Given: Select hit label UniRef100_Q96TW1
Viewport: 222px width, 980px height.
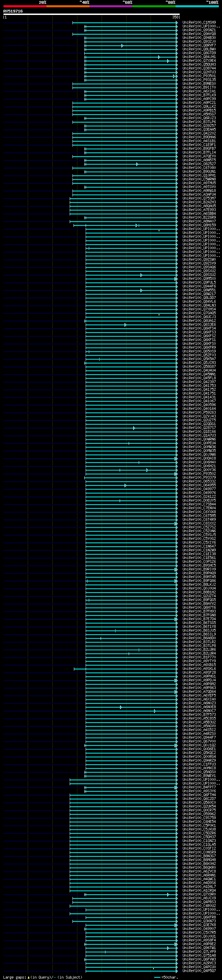Looking at the screenshot, I should coord(199,947).
